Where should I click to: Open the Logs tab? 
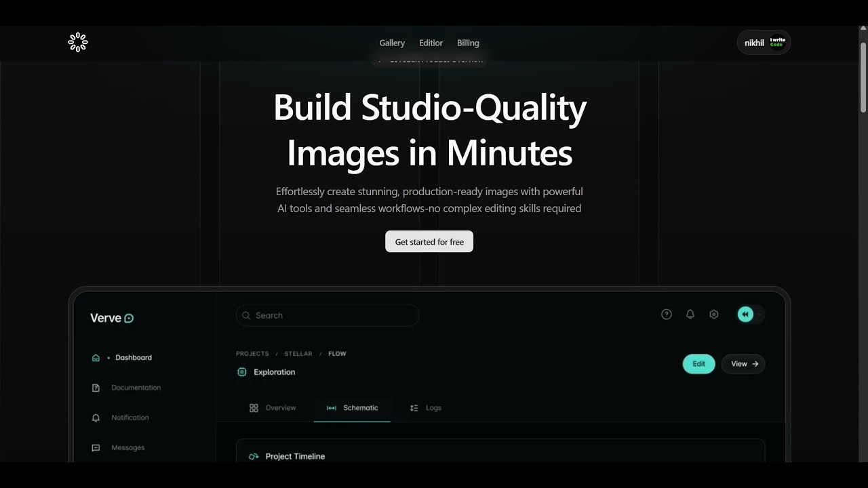426,407
